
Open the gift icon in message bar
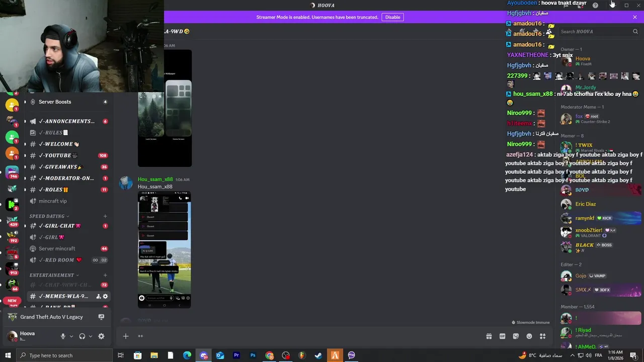pos(489,336)
